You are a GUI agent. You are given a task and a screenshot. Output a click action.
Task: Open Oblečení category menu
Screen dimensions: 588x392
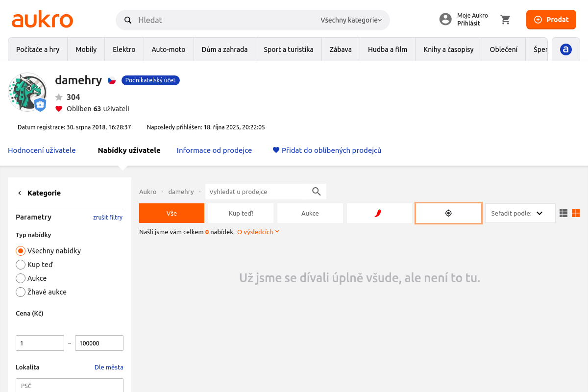point(504,49)
